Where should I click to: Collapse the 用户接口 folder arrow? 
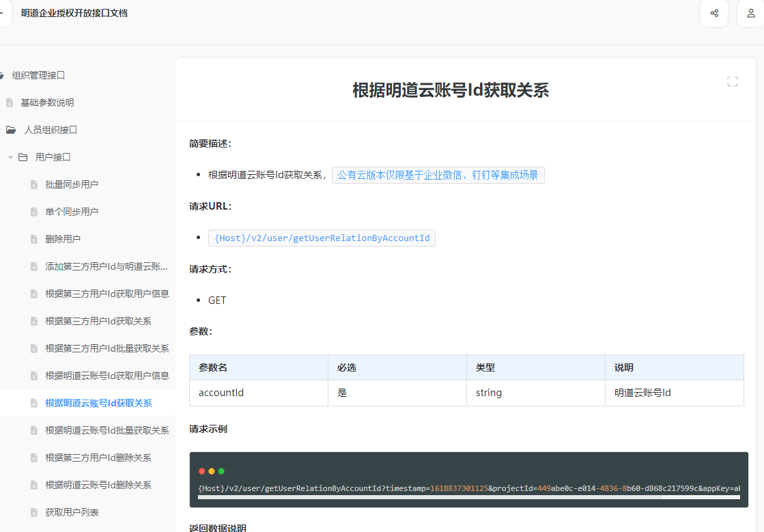10,158
